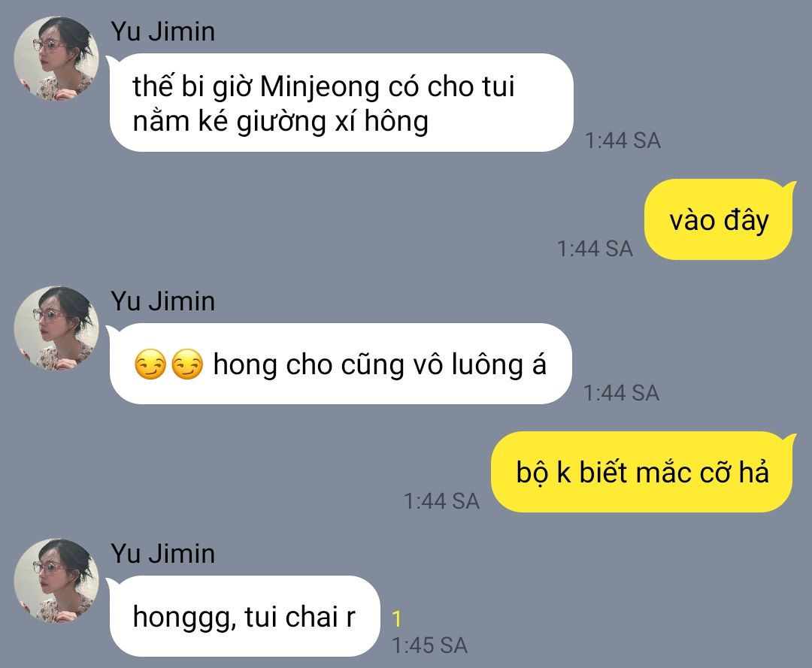Click the Yu Jimin name above "honggg, tui chai r"

pos(162,554)
